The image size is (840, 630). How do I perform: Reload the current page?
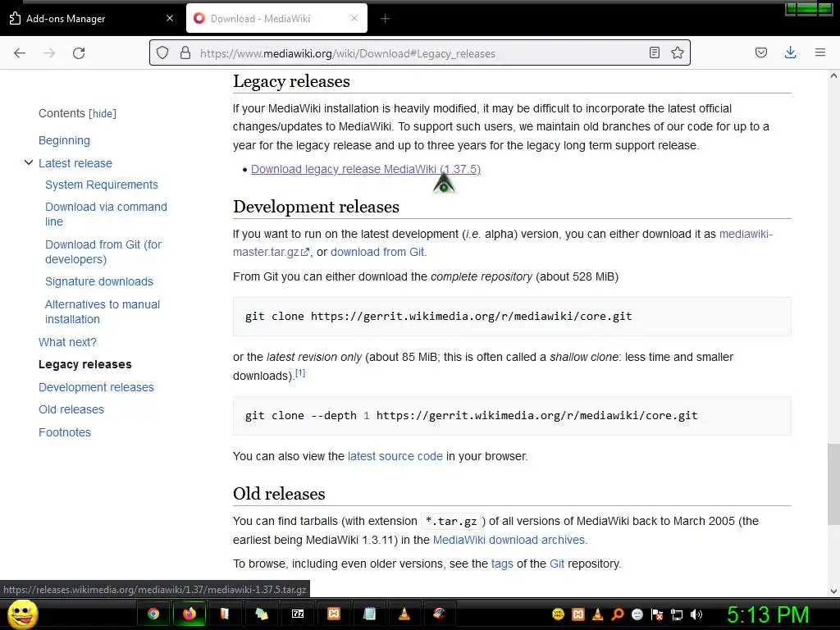(x=79, y=53)
